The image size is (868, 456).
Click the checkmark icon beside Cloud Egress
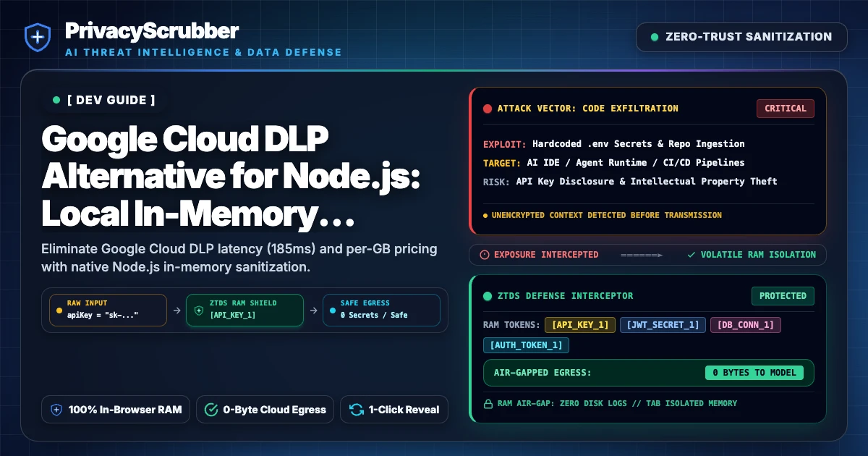point(211,410)
